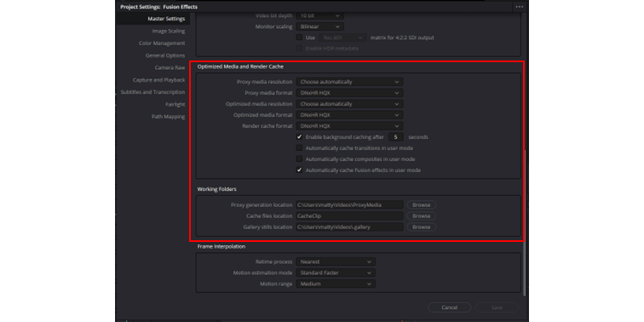644x322 pixels.
Task: Click the background caching seconds field
Action: [396, 137]
